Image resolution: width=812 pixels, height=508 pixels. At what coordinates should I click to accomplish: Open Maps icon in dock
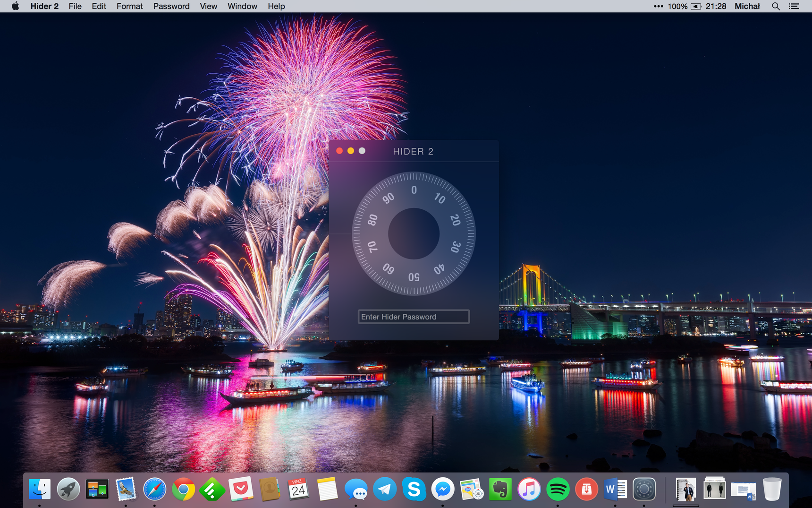tap(471, 490)
